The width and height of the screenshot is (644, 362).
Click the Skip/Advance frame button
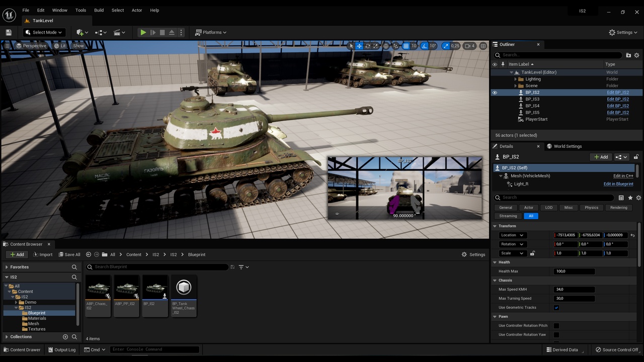click(x=153, y=32)
